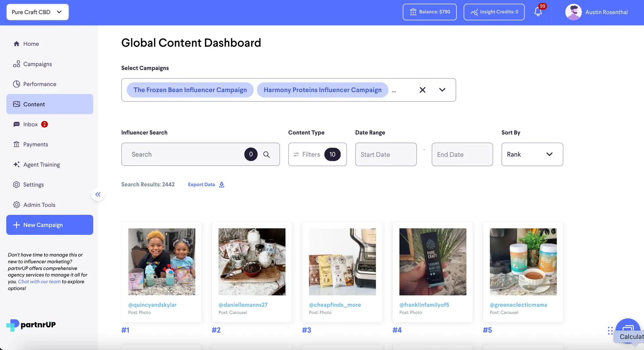Select the Performance clock icon
Viewport: 644px width, 350px height.
16,84
